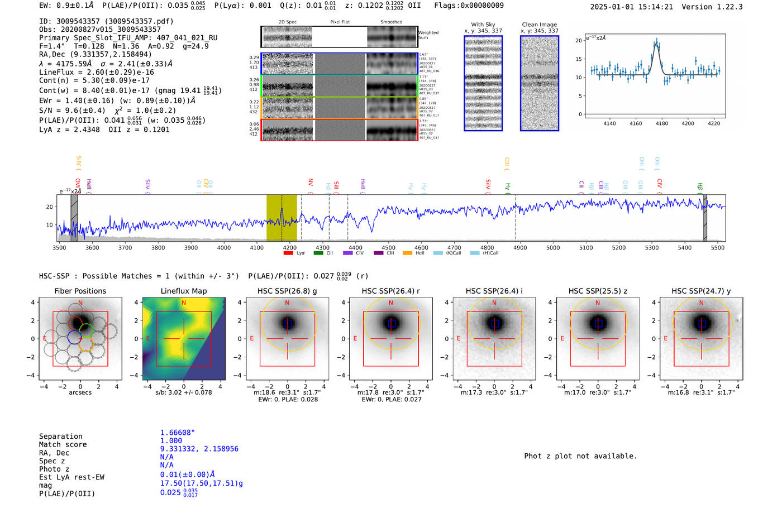This screenshot has height=532, width=782.
Task: Click the (K)CaII legend swatch
Action: (x=438, y=253)
